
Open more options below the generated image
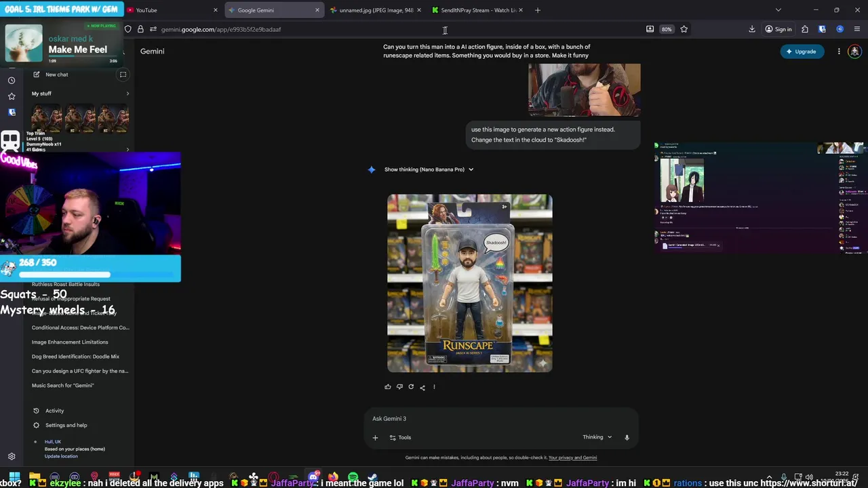click(434, 387)
